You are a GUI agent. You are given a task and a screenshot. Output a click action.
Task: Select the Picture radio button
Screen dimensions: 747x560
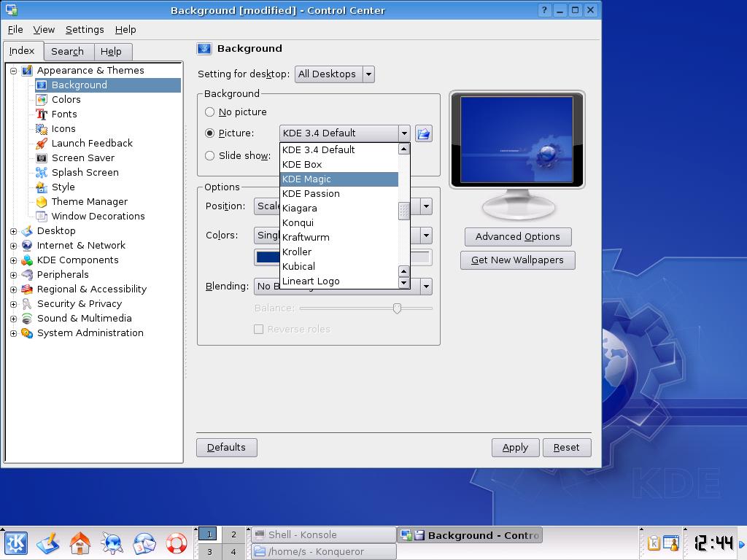(209, 133)
